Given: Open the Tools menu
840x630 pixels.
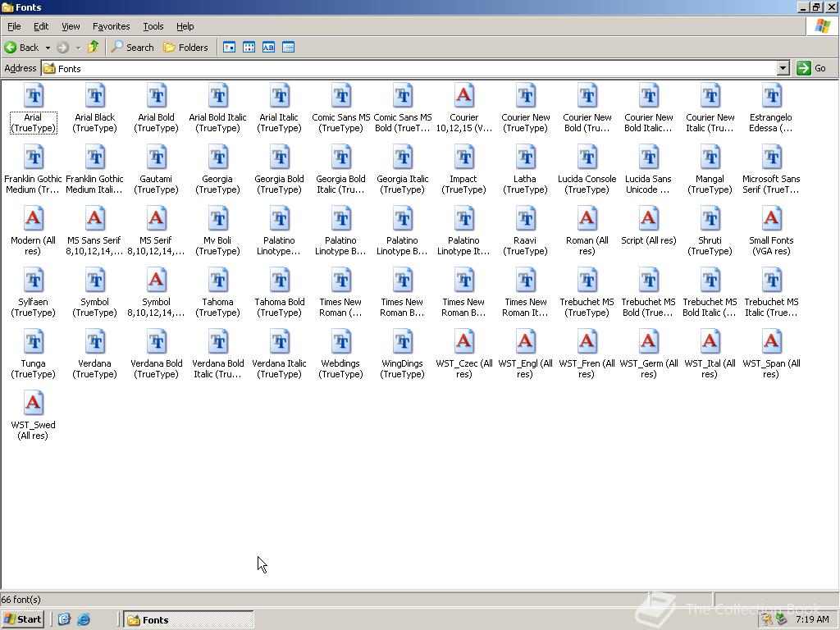Looking at the screenshot, I should click(x=153, y=26).
